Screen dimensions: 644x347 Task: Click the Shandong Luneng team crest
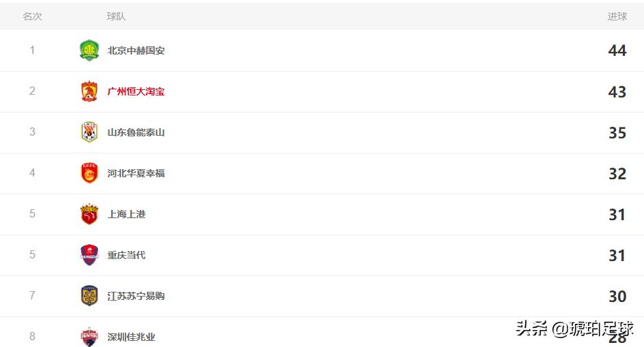coord(89,132)
